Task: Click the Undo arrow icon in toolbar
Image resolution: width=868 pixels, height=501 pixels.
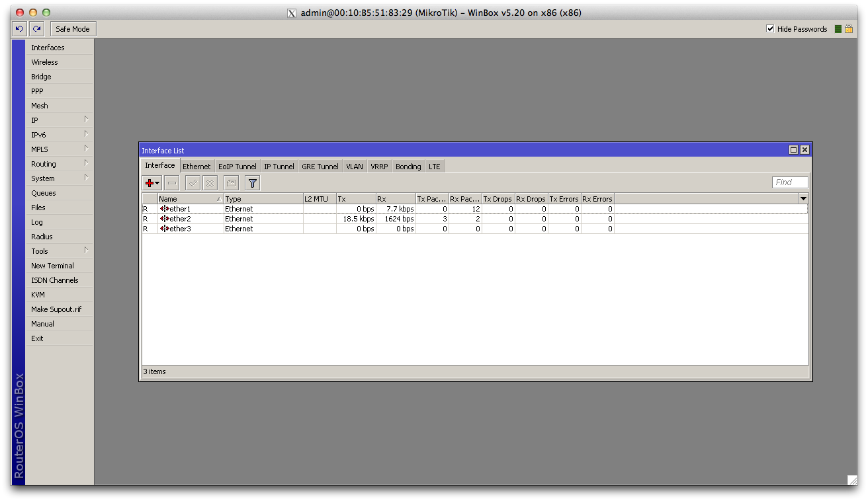Action: 19,29
